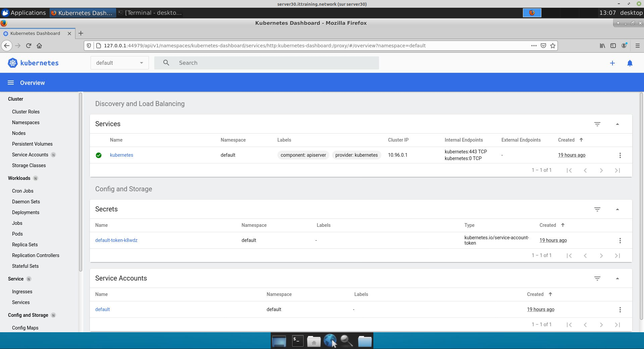Close the Kubernetes Dashboard browser tab
The image size is (644, 349).
69,33
